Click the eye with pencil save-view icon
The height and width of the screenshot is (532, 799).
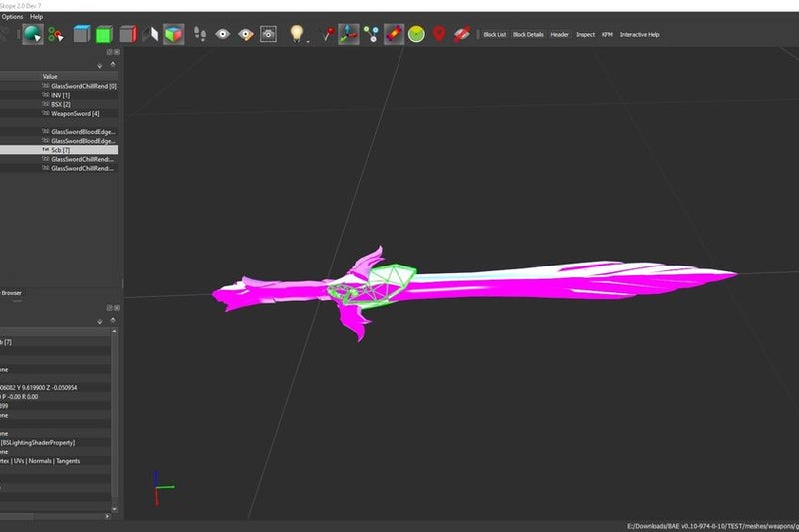click(x=246, y=34)
